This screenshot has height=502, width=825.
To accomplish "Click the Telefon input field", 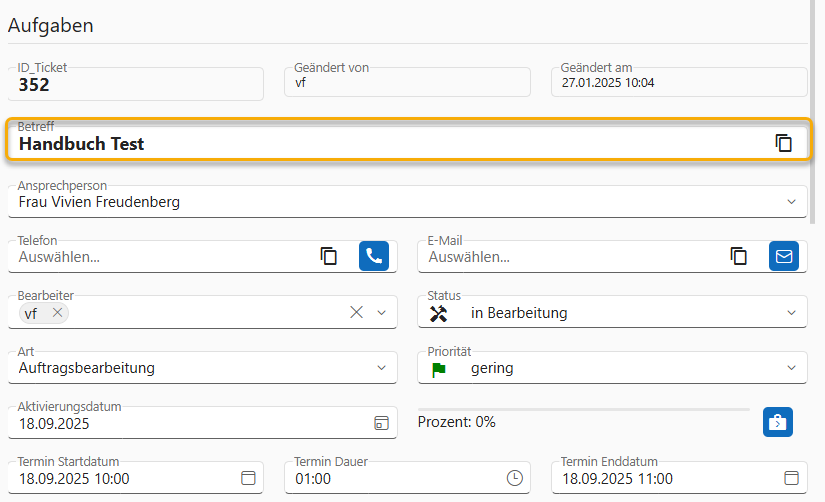I will pyautogui.click(x=160, y=257).
